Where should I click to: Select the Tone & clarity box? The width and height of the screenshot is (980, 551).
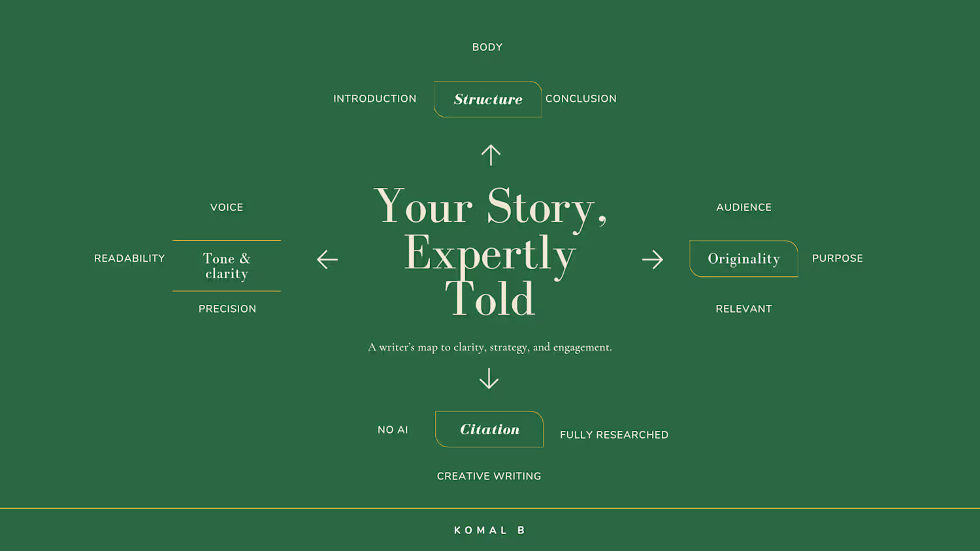point(227,266)
